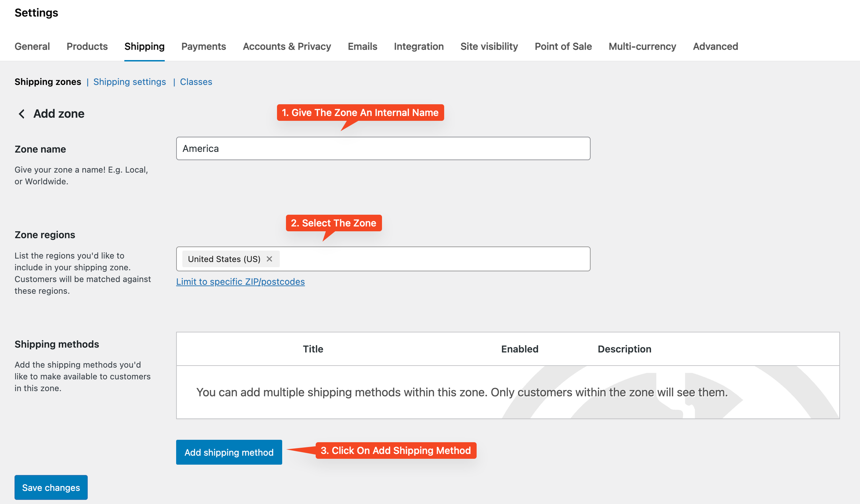Switch to the Multi-currency tab
860x504 pixels.
click(x=642, y=46)
